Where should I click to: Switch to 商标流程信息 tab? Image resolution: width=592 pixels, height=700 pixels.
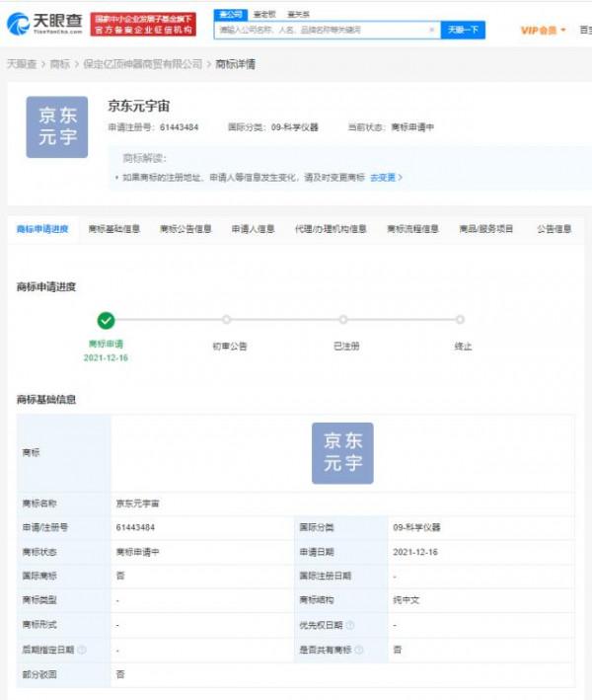tap(412, 229)
